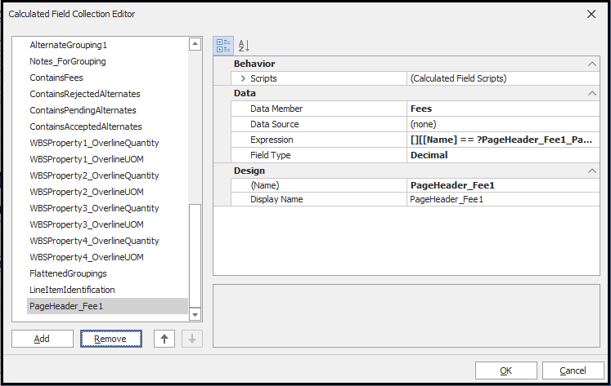The width and height of the screenshot is (611, 386).
Task: Edit the (Name) value PageHeader_Fee1
Action: (503, 185)
